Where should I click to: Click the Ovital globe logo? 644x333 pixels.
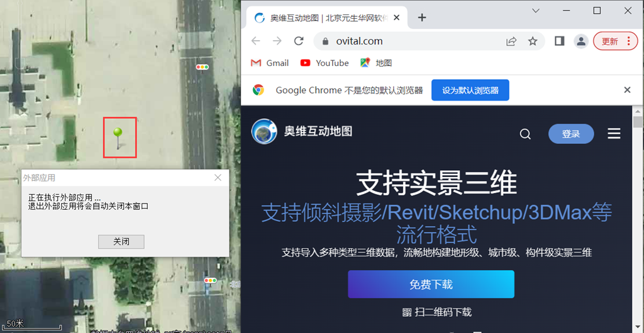click(x=264, y=131)
